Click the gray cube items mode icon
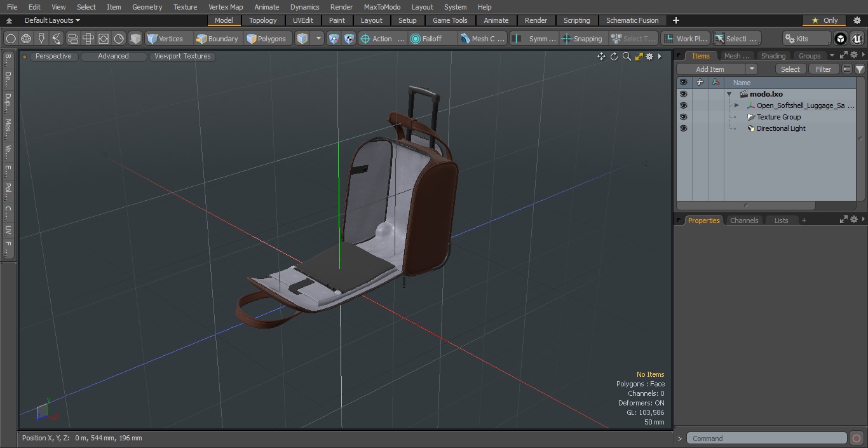 point(135,39)
